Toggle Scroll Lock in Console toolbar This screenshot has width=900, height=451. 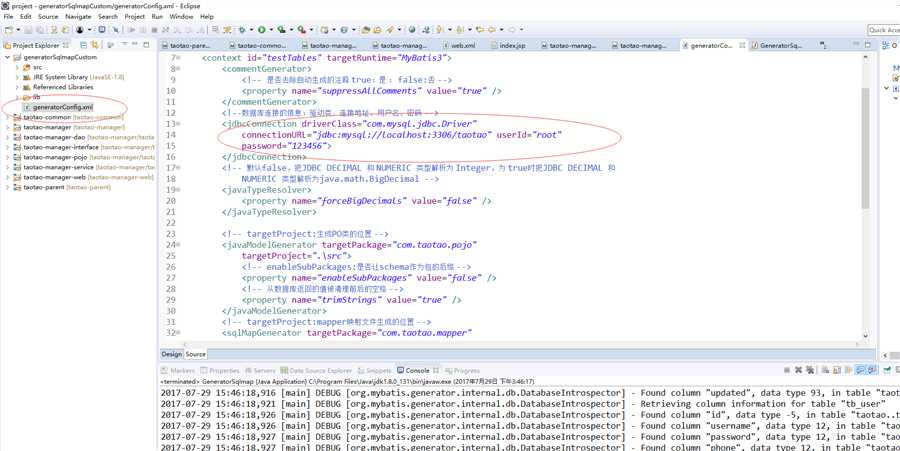(x=837, y=370)
